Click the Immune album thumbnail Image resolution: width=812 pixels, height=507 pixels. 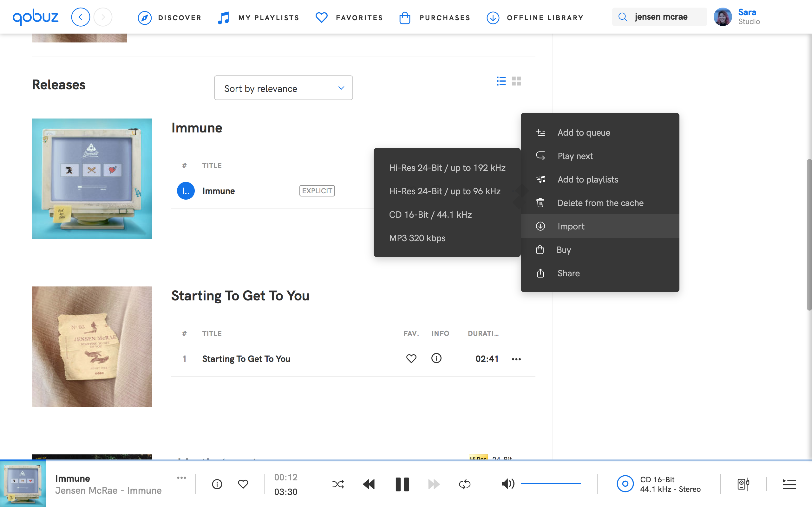coord(92,178)
